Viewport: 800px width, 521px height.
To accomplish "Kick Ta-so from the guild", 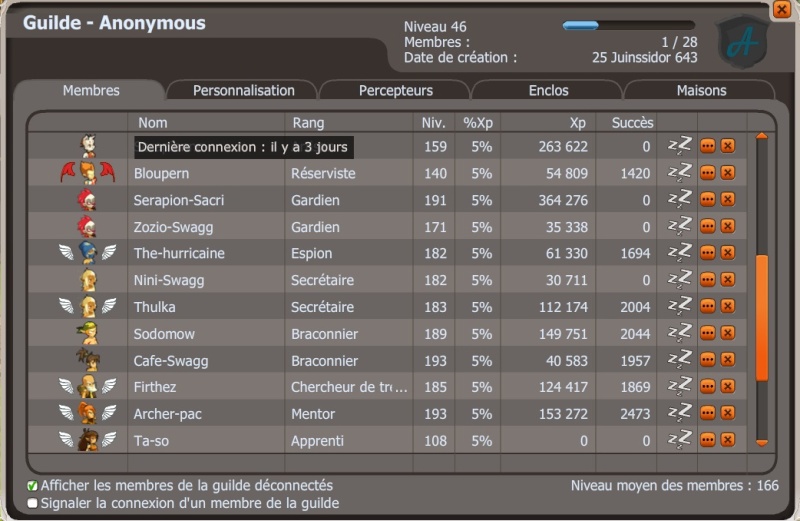I will pyautogui.click(x=728, y=439).
